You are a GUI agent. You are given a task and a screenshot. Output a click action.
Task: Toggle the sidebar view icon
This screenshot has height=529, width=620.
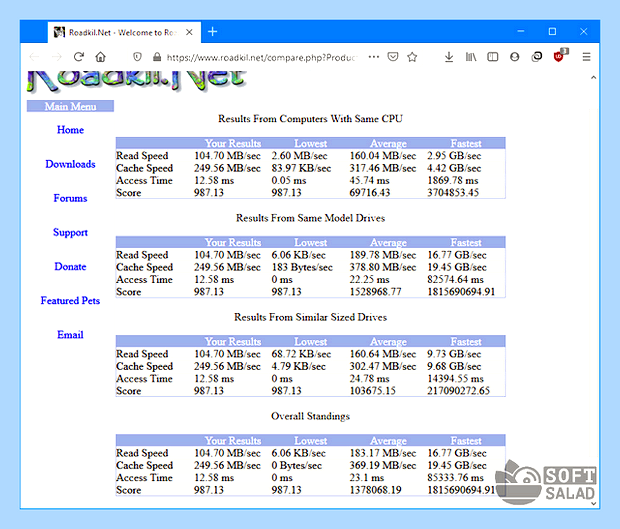click(493, 57)
